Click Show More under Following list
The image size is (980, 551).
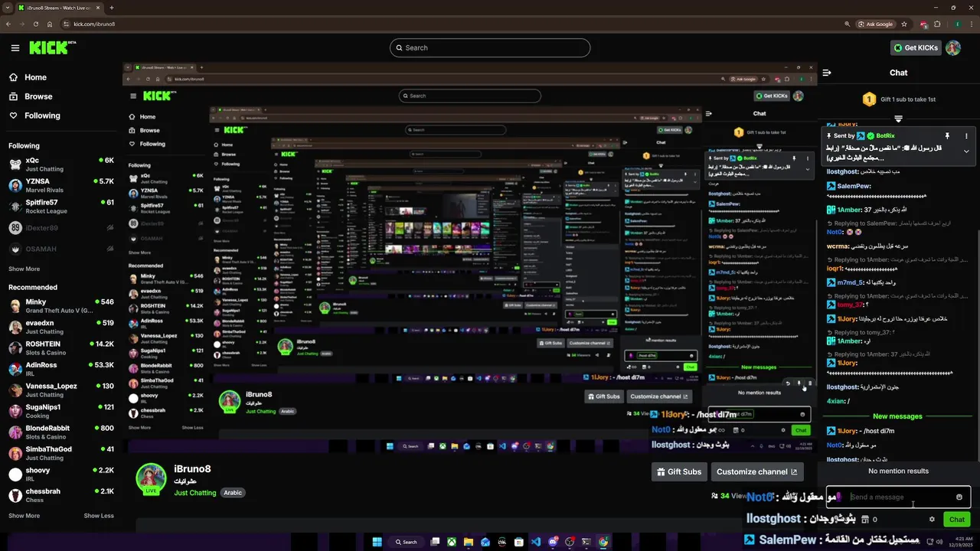(x=24, y=269)
